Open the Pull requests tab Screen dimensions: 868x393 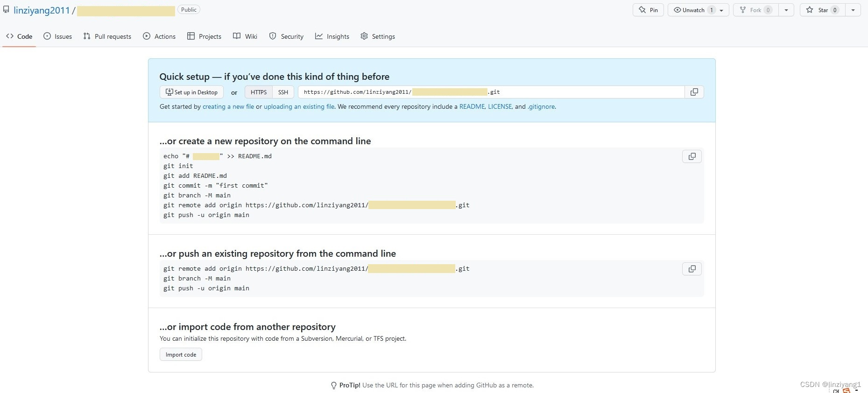[x=107, y=36]
